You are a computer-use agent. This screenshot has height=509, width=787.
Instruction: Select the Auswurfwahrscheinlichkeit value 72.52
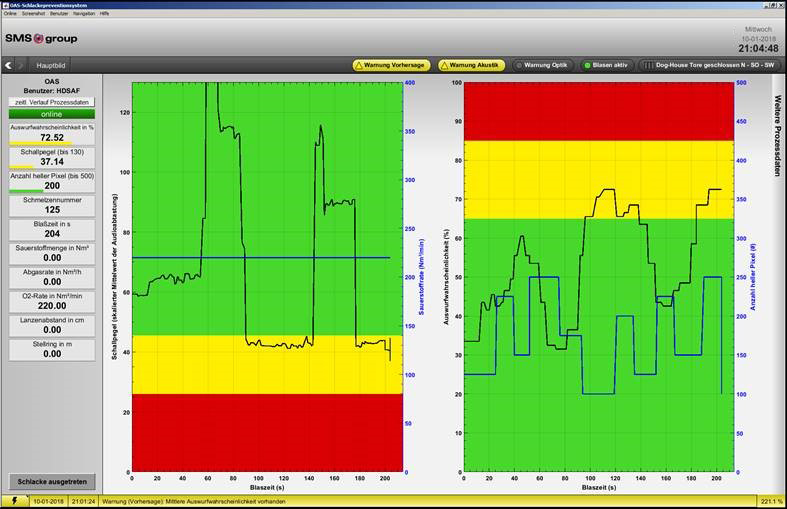[52, 138]
